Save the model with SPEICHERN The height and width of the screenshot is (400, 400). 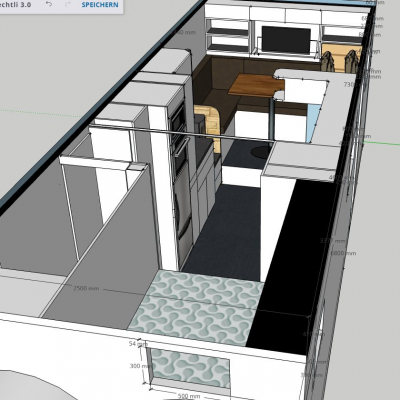point(100,5)
